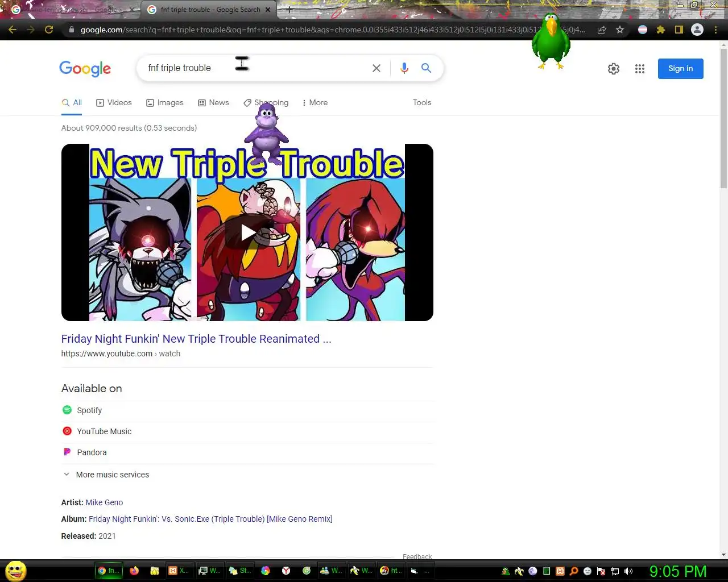The image size is (728, 582).
Task: Click the 9:05 PM taskbar clock
Action: click(678, 571)
